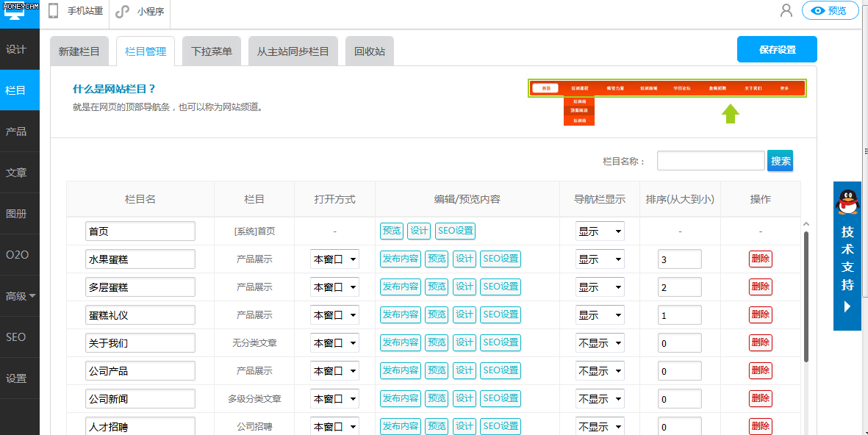Open the 小程序 mini-program icon
868x435 pixels.
click(x=122, y=11)
